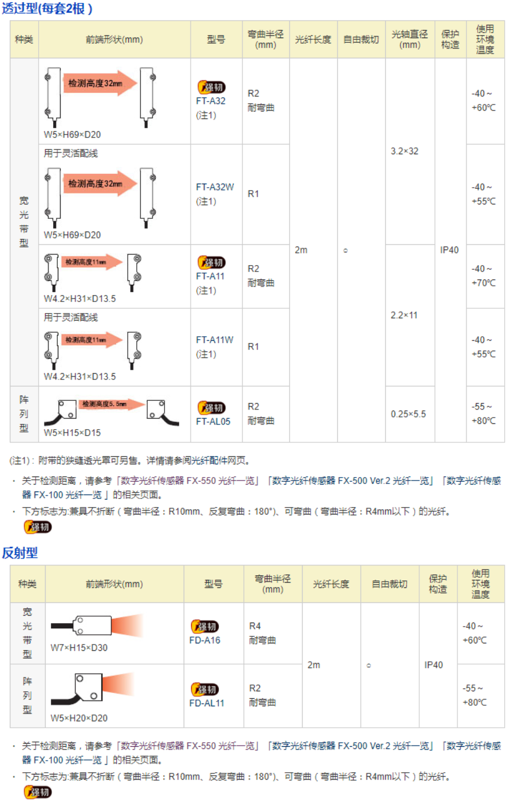Click the 反射型 section heading
Screen dimensions: 514x812
(x=20, y=553)
